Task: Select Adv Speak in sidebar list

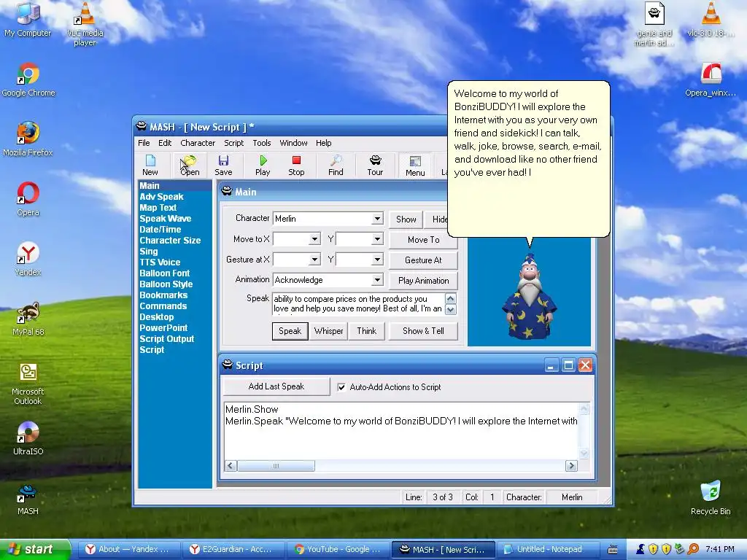Action: click(x=161, y=197)
